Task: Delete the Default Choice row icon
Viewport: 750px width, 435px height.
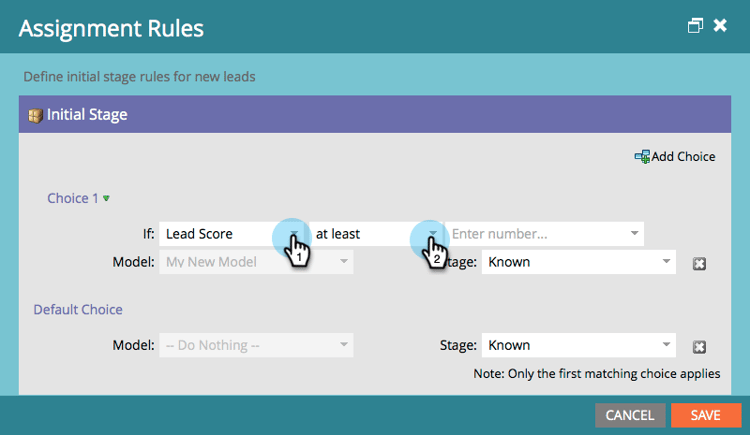Action: coord(700,347)
